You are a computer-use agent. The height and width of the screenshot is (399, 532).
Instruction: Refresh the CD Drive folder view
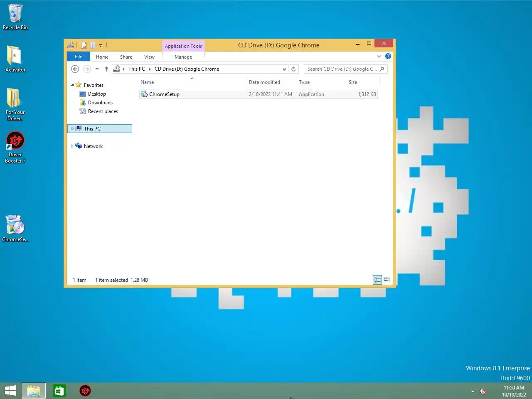pos(293,69)
